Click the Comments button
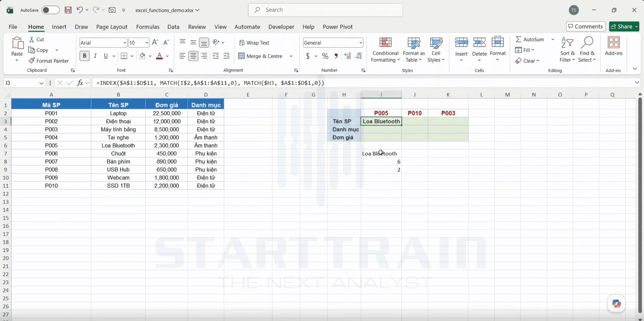This screenshot has width=644, height=321. 586,26
